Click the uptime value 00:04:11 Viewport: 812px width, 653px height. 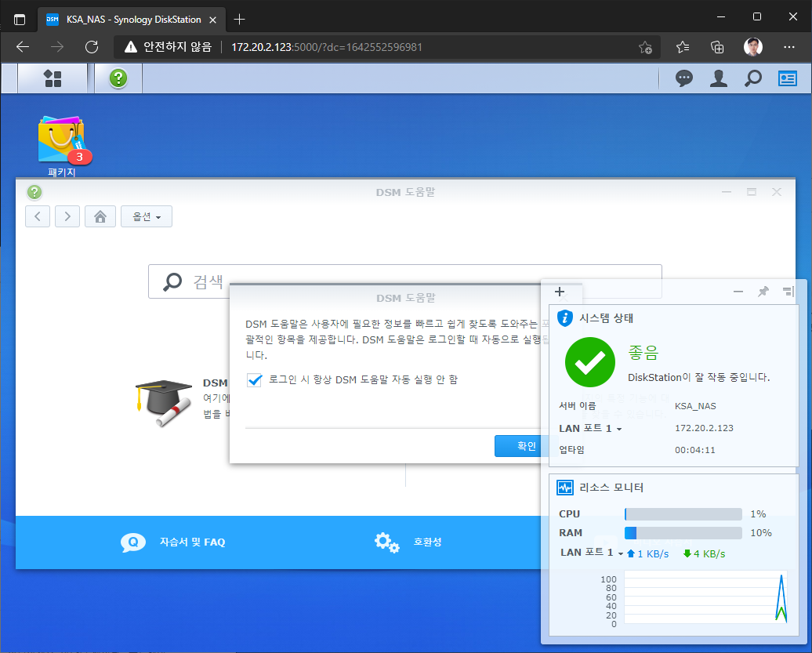[x=694, y=450]
